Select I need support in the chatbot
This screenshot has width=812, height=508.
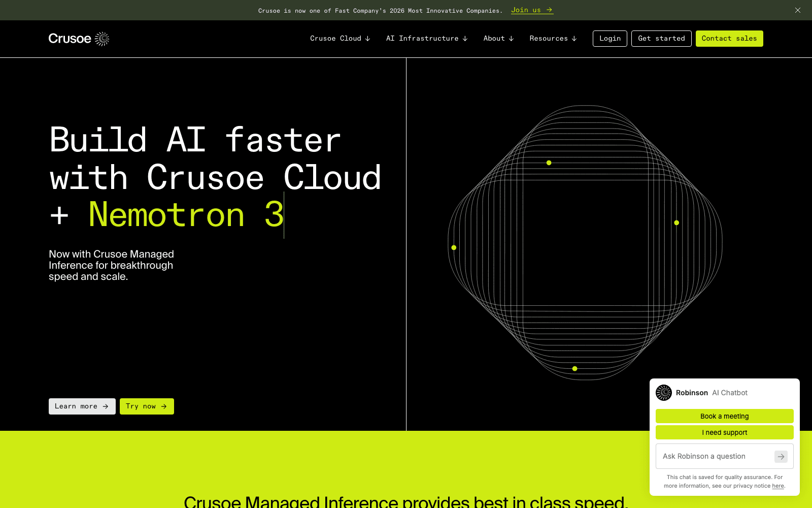coord(725,432)
